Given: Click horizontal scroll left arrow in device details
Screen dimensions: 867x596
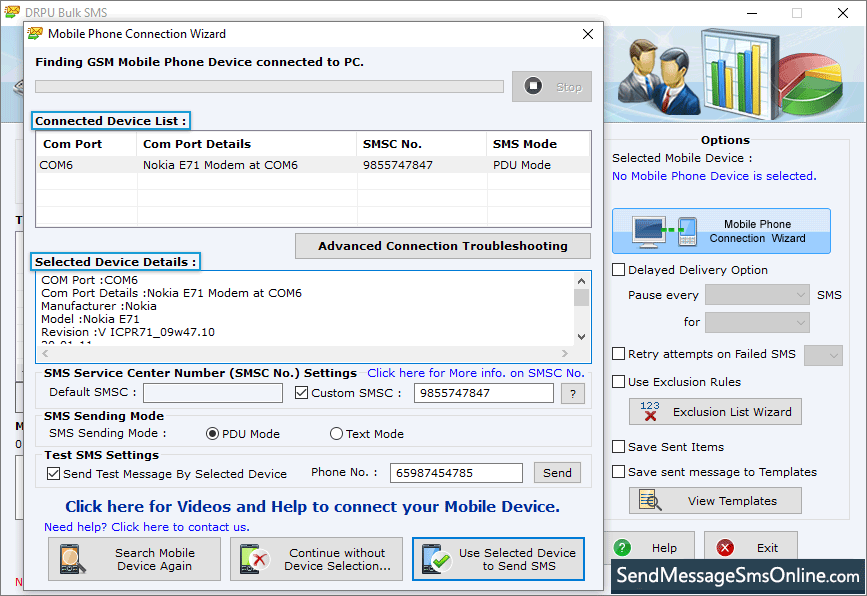Looking at the screenshot, I should click(x=45, y=353).
